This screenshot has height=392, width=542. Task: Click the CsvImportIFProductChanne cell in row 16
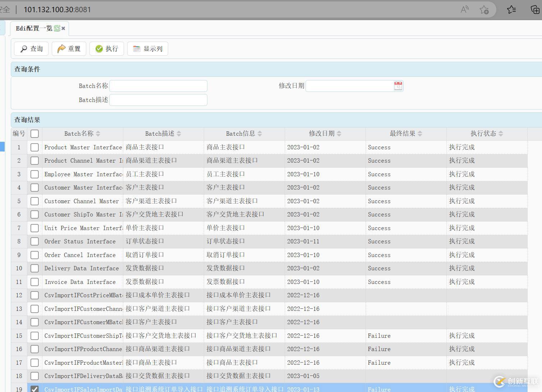(x=83, y=349)
